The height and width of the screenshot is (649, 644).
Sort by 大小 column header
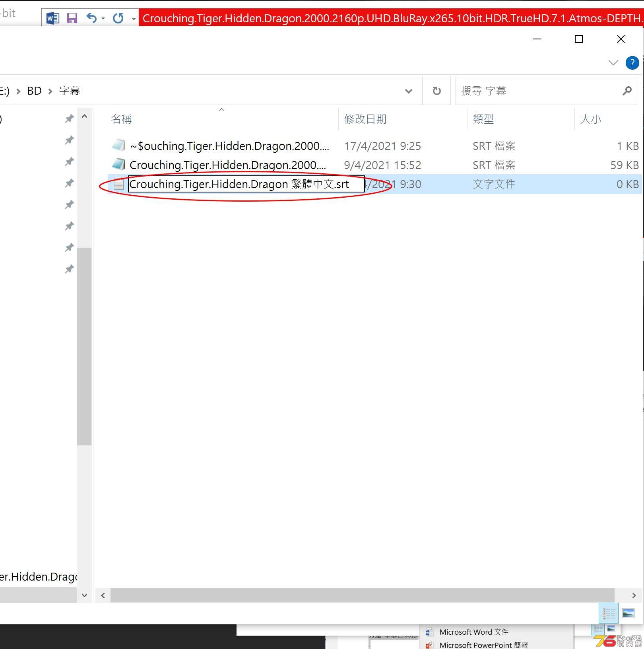(x=590, y=119)
